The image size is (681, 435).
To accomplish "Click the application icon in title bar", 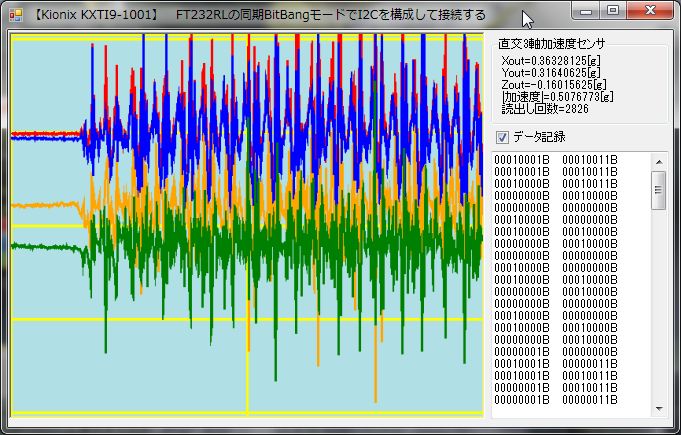I will click(x=16, y=15).
